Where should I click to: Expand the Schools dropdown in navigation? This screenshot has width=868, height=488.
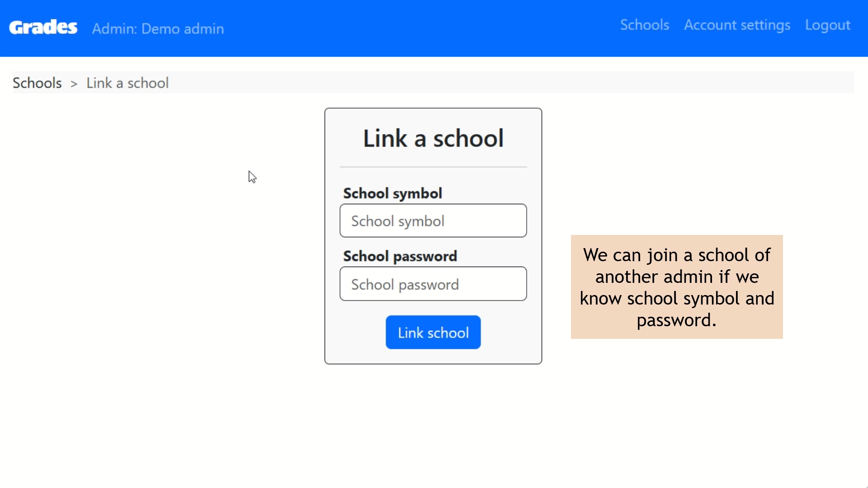click(644, 25)
